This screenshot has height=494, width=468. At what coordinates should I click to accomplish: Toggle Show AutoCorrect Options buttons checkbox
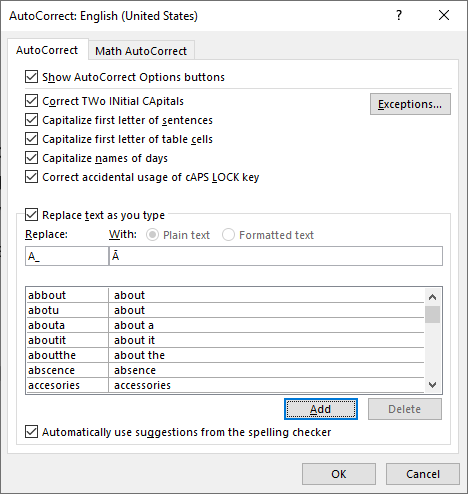(x=32, y=77)
